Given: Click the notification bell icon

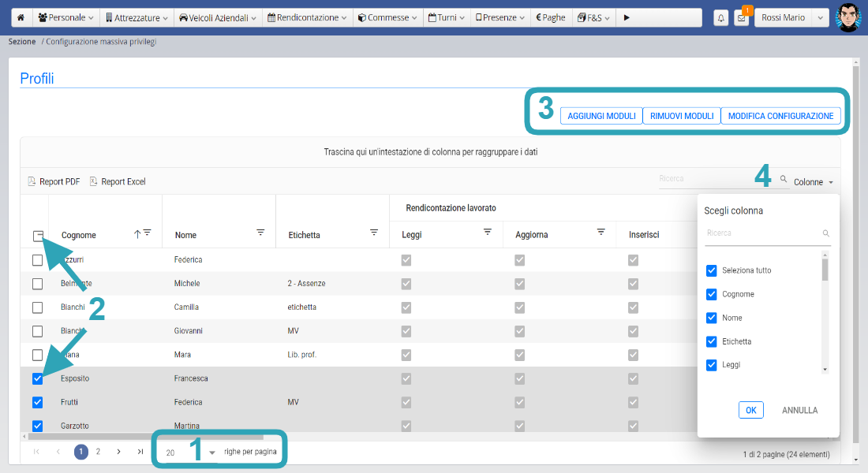Looking at the screenshot, I should click(721, 18).
